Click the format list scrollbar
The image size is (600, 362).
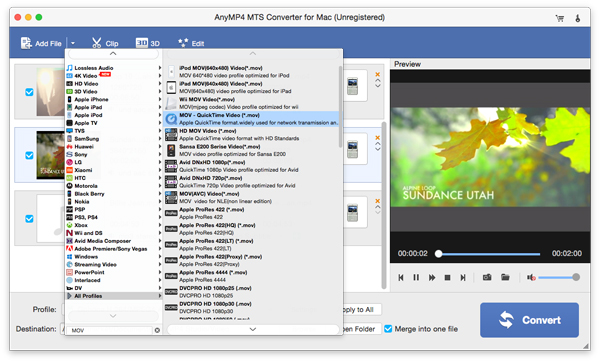[x=340, y=106]
